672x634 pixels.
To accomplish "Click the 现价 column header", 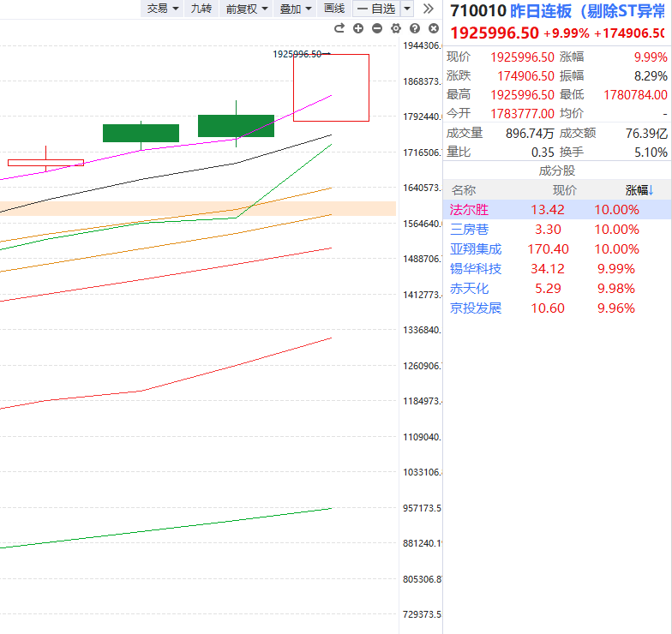I will pyautogui.click(x=564, y=190).
